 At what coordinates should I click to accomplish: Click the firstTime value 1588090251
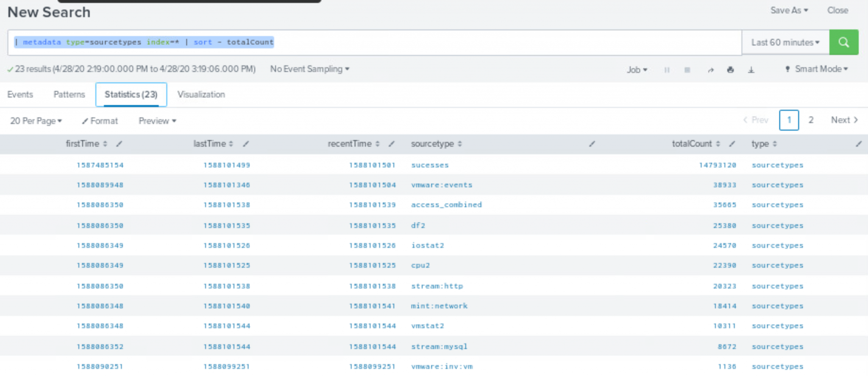pyautogui.click(x=100, y=367)
